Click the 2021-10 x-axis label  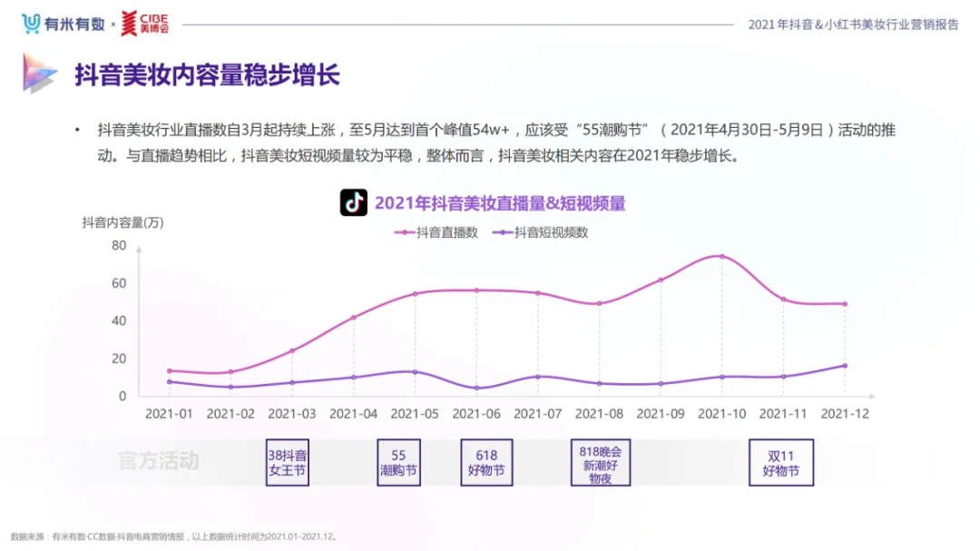pos(722,414)
